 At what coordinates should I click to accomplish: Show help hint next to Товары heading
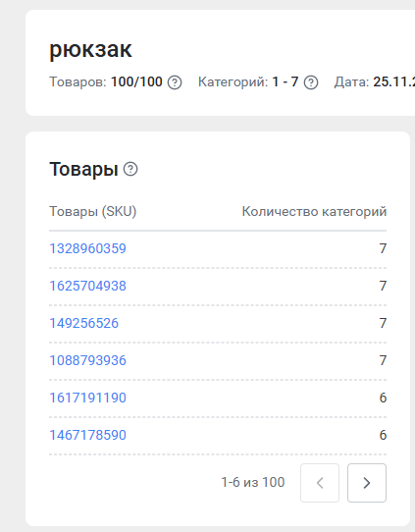(130, 169)
